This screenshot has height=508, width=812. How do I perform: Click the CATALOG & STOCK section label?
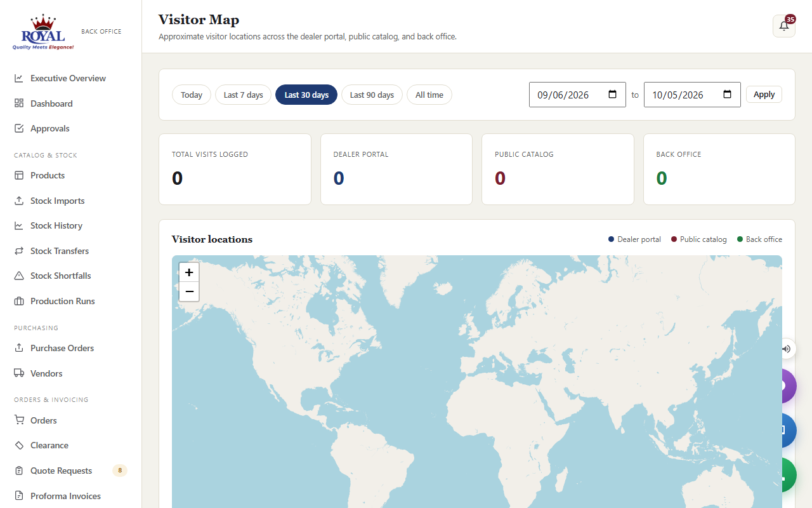46,155
